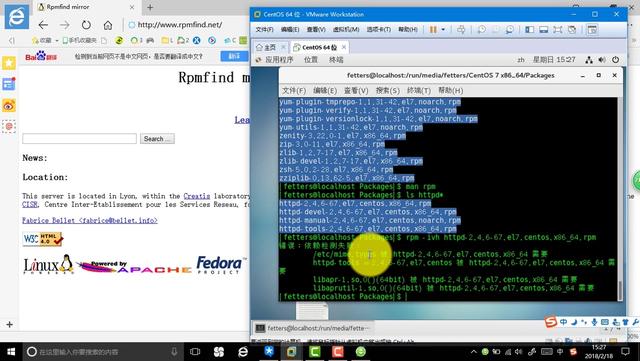Click the VMware console view icon
The height and width of the screenshot is (361, 640).
592,29
